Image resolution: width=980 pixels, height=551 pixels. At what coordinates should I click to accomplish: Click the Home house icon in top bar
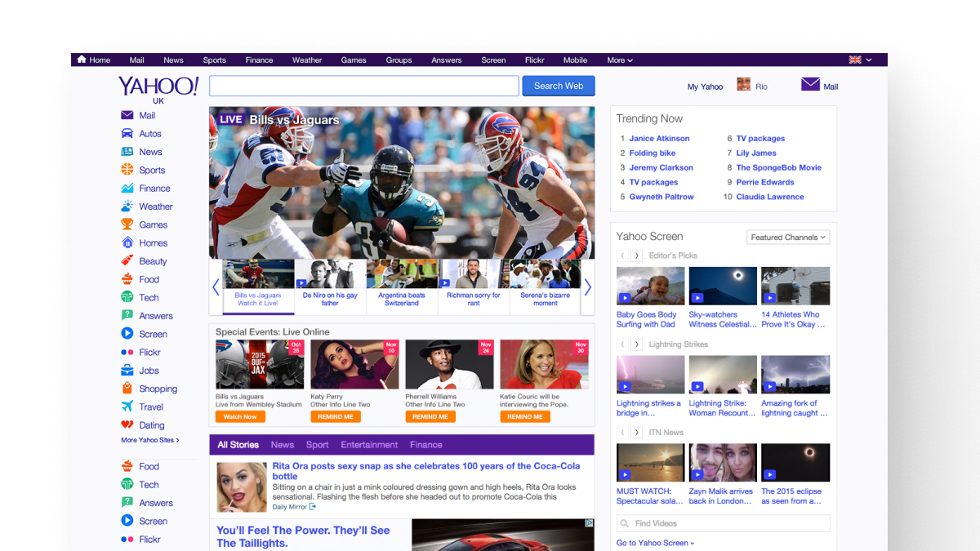pyautogui.click(x=82, y=59)
